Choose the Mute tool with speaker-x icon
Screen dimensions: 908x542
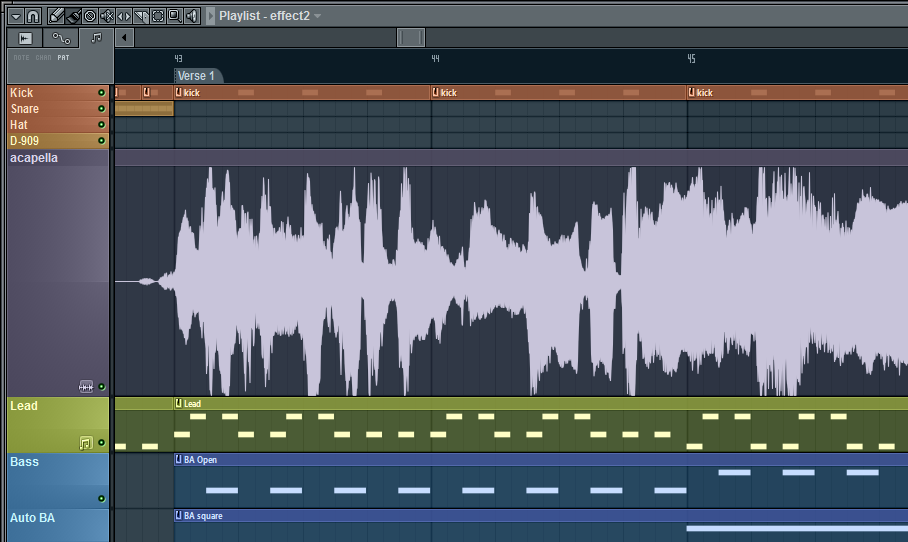point(107,16)
